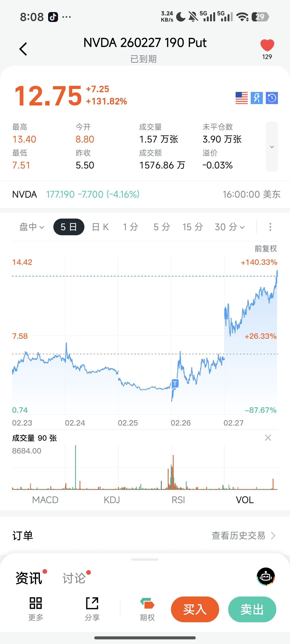Tap the US flag market icon

tap(241, 98)
